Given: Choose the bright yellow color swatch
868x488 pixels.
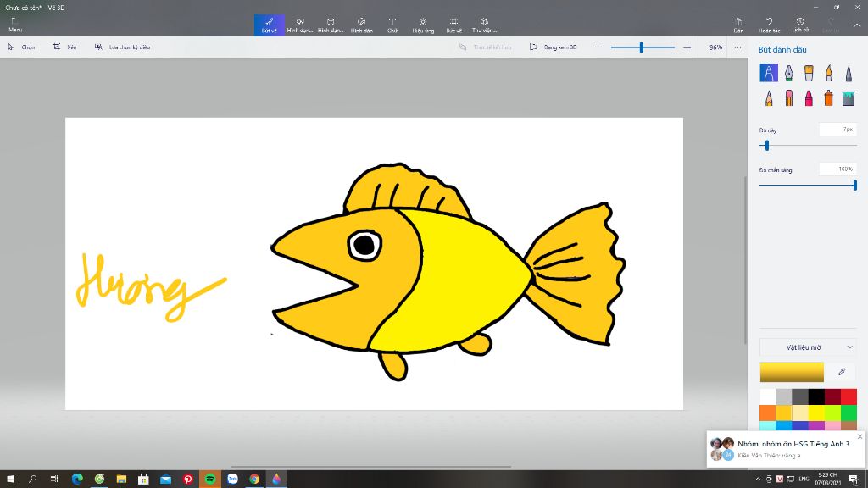Looking at the screenshot, I should tap(816, 413).
